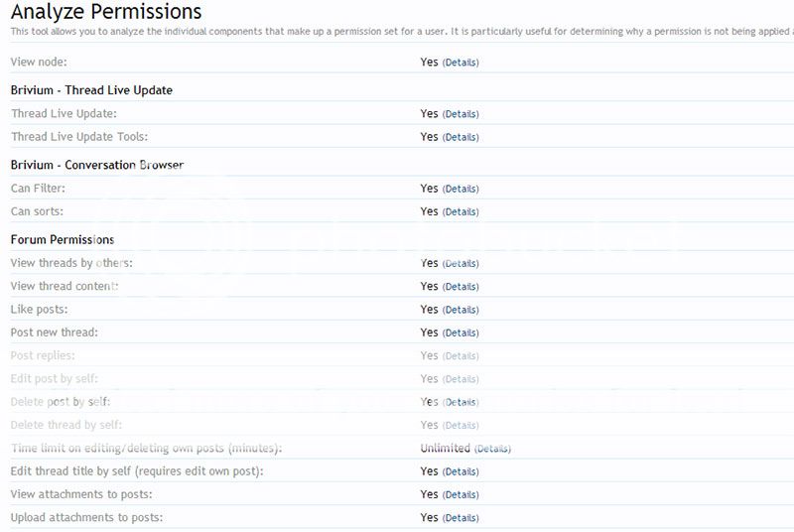Open Details link for View node
Image resolution: width=794 pixels, height=532 pixels.
[461, 63]
